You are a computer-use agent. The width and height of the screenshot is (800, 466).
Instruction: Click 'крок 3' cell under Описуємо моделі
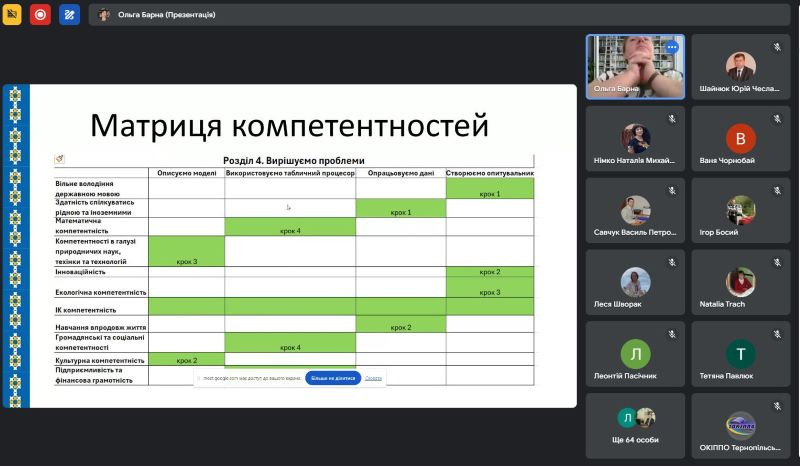pyautogui.click(x=187, y=251)
